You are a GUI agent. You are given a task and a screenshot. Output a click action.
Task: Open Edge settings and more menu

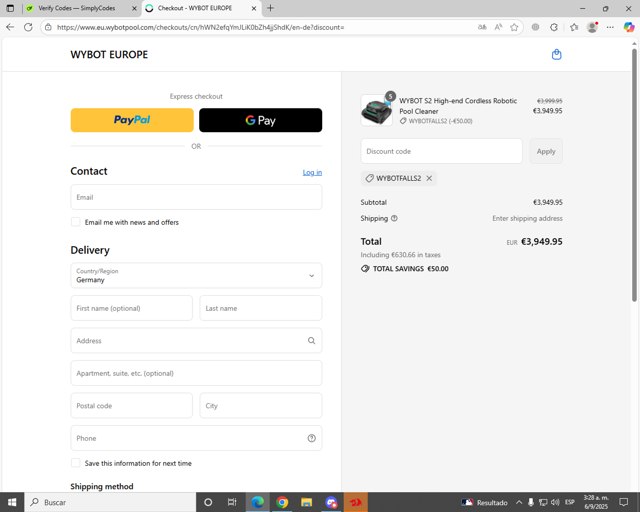[x=610, y=27]
